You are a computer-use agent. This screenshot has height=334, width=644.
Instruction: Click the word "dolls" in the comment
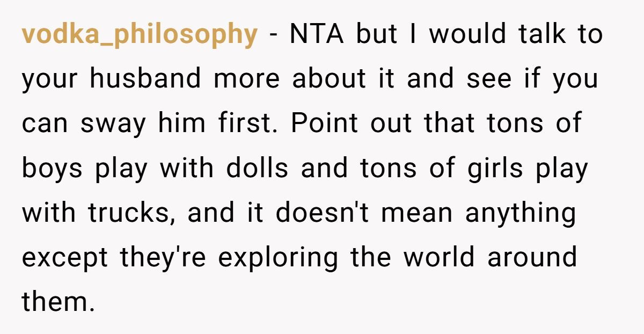click(257, 168)
